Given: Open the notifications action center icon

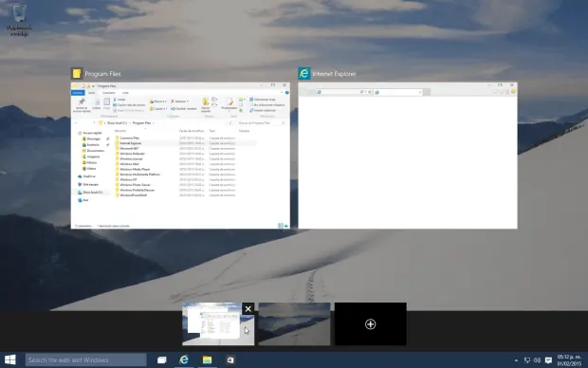Looking at the screenshot, I should 548,360.
